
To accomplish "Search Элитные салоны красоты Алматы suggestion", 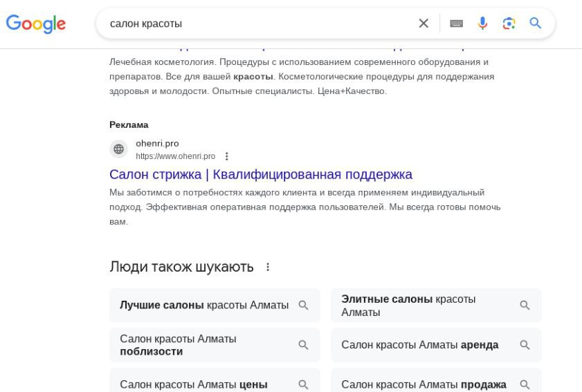I will 436,305.
